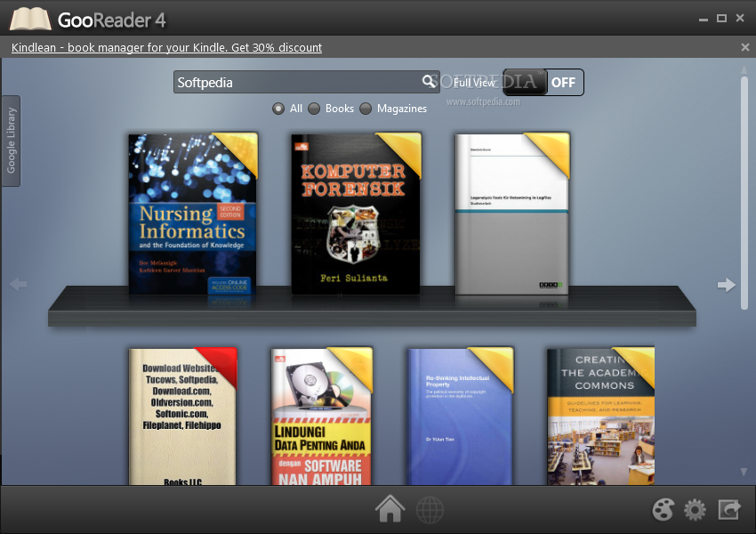Click the vertical scrollbar thumb
The height and width of the screenshot is (534, 756).
coord(744,193)
